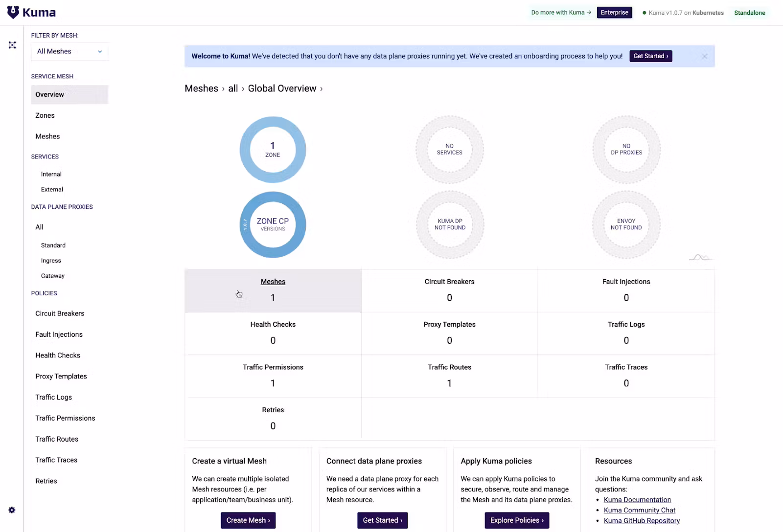
Task: Click the Zone CP Versions donut chart
Action: click(x=273, y=224)
